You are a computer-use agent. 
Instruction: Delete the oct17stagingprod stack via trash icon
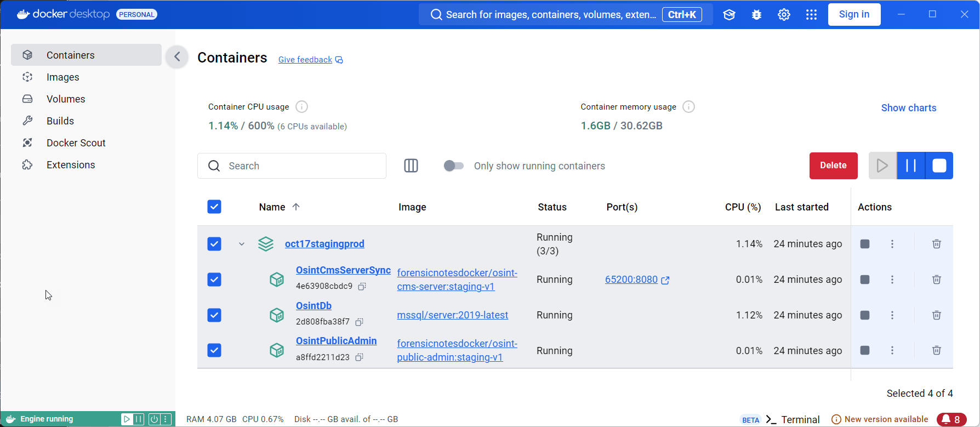(937, 244)
